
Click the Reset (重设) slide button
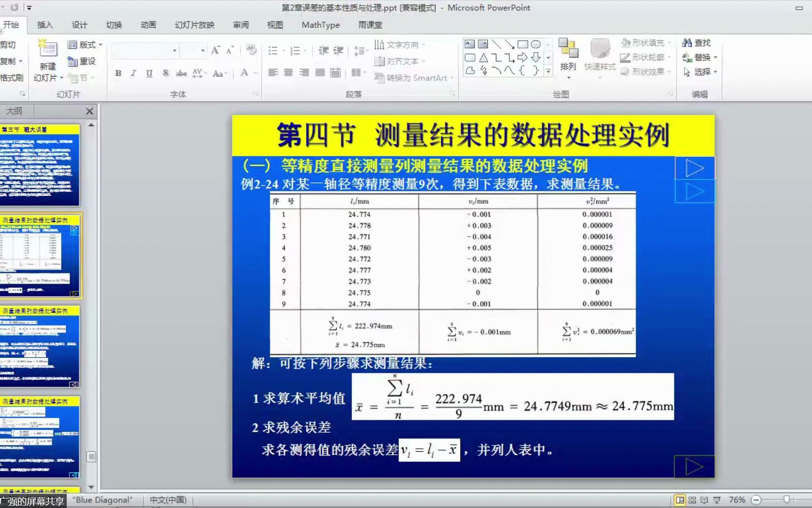tap(82, 61)
